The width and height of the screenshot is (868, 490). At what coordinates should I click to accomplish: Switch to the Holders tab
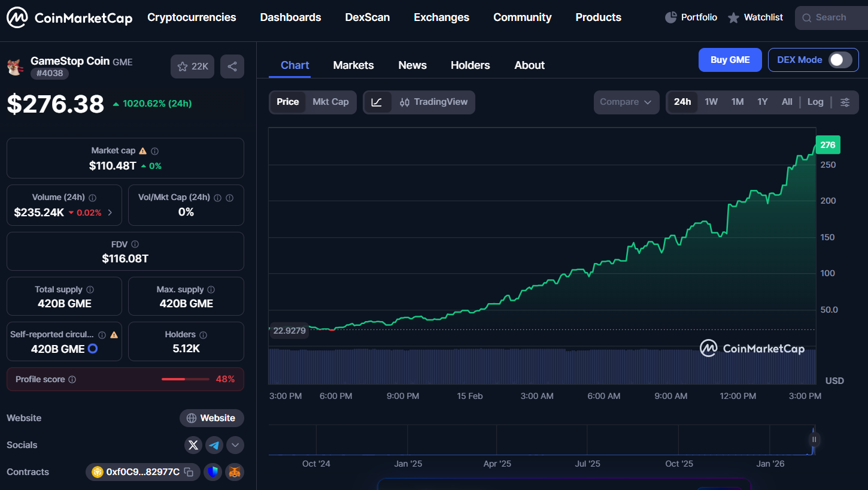[x=471, y=65]
